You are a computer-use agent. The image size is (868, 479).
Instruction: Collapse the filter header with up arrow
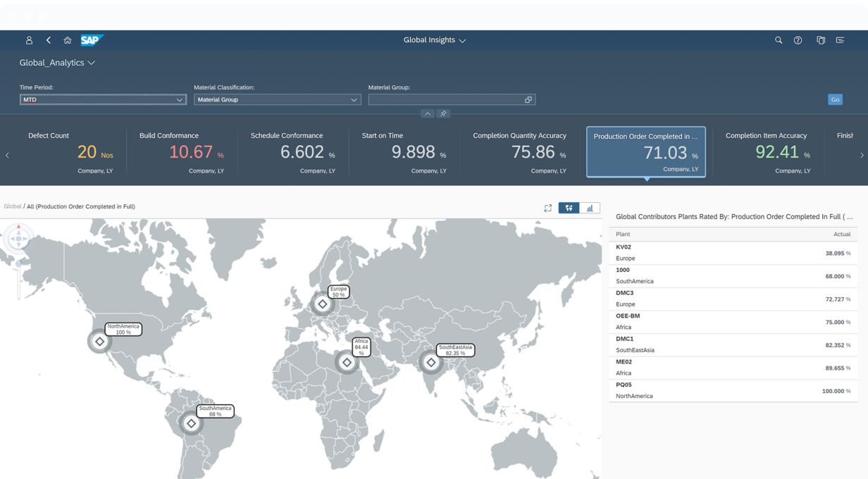428,113
